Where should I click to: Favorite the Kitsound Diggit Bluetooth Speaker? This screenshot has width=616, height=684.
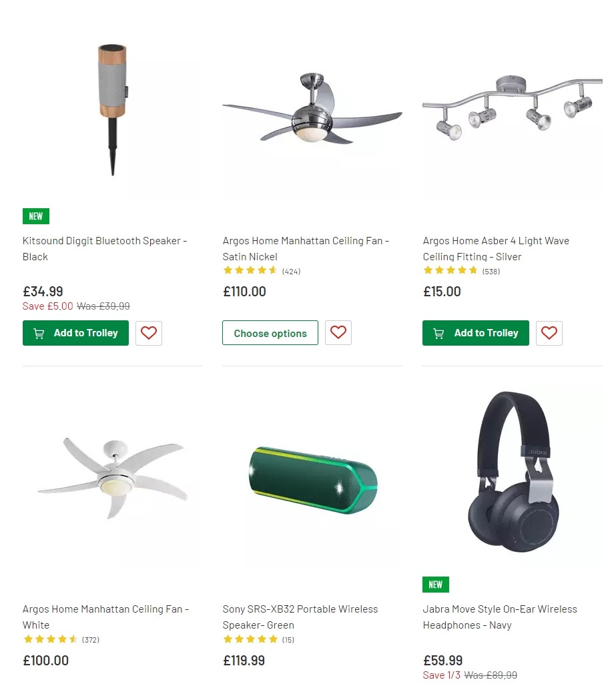pos(148,333)
